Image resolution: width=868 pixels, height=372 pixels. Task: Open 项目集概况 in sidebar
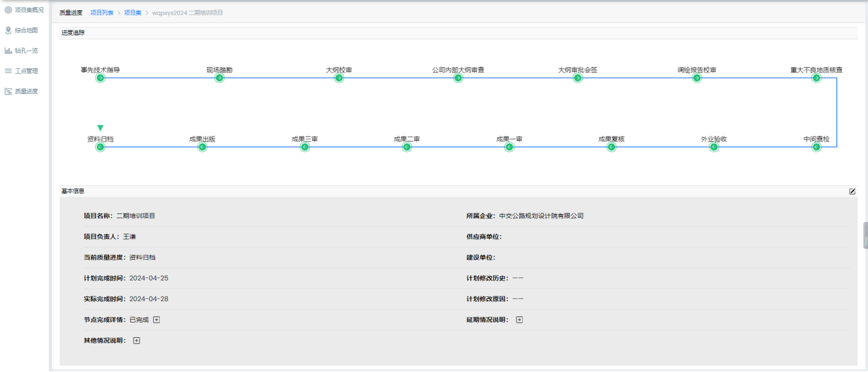tap(24, 10)
